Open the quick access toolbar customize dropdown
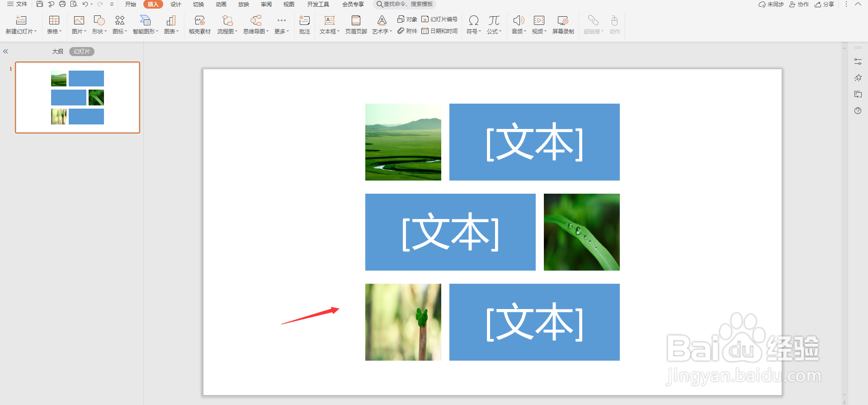 (x=112, y=4)
